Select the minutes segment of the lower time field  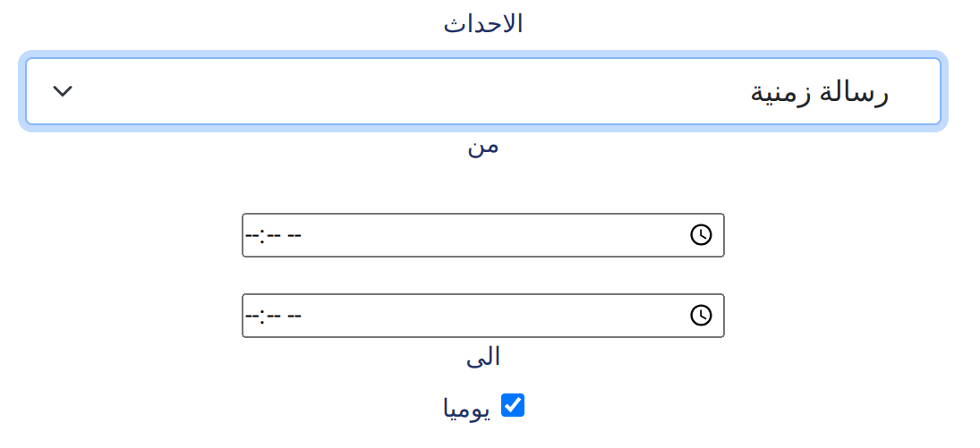(x=274, y=317)
